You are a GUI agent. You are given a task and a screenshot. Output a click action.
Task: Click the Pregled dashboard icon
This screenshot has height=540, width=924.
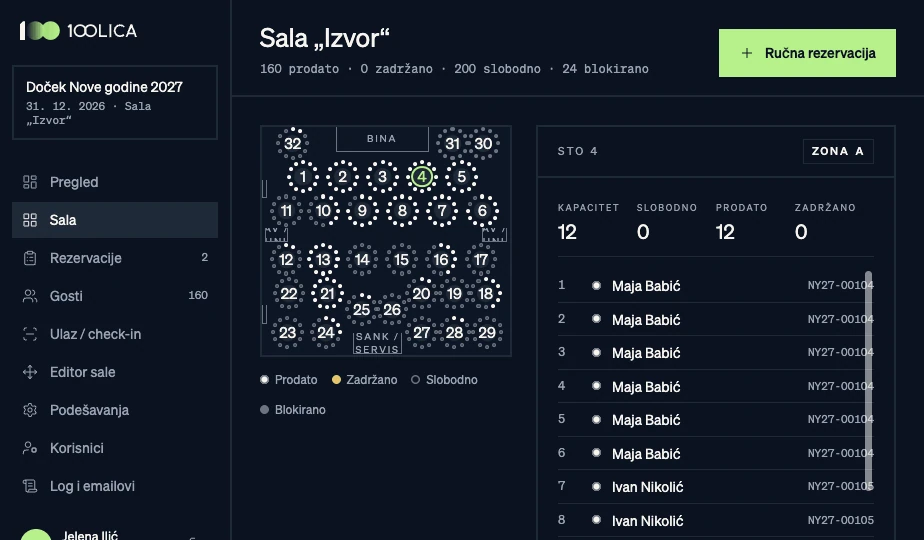click(30, 182)
